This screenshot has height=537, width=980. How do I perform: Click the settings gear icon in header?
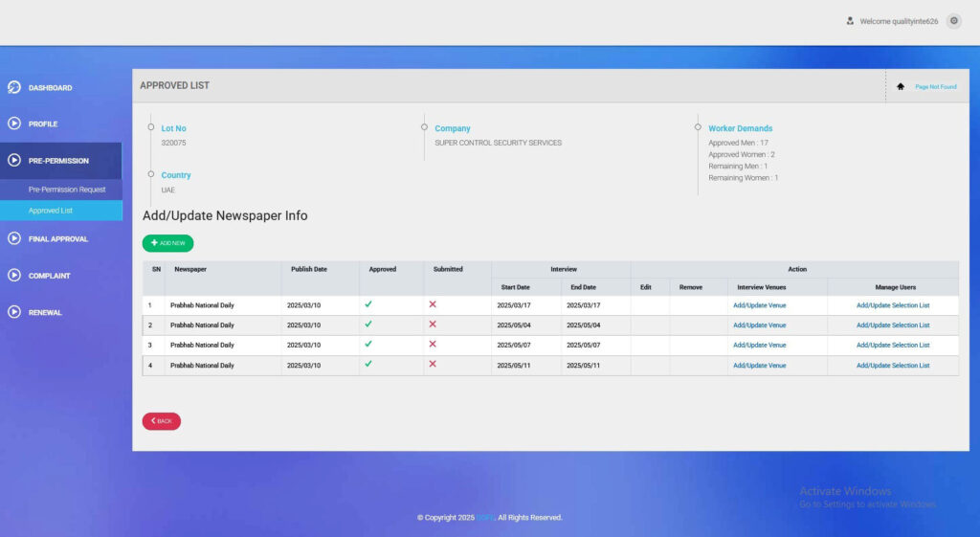coord(953,21)
